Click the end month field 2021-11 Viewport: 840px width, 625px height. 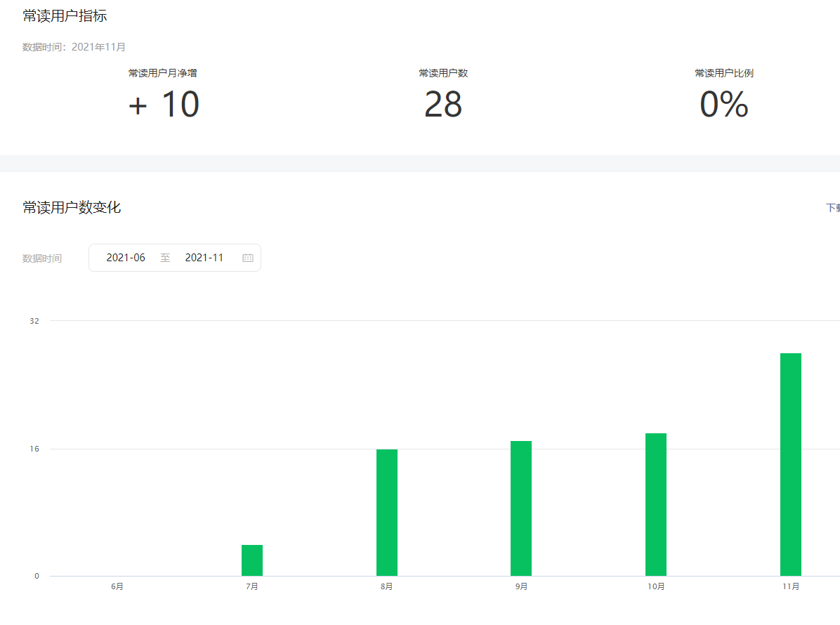(204, 258)
